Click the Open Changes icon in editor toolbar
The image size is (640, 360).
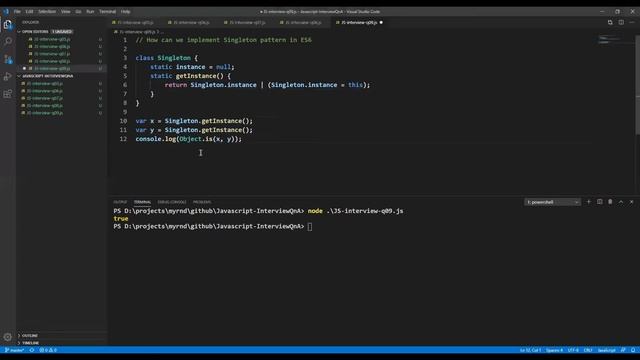[x=610, y=22]
